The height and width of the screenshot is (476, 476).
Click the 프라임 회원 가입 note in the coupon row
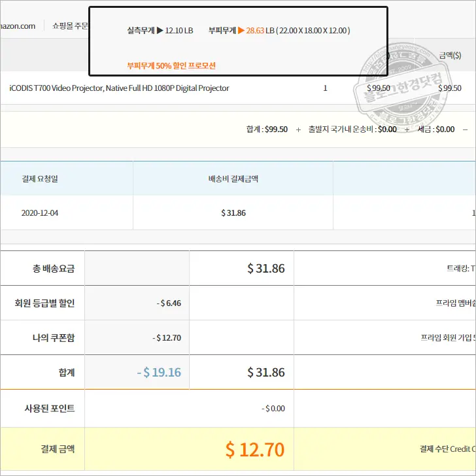(448, 337)
